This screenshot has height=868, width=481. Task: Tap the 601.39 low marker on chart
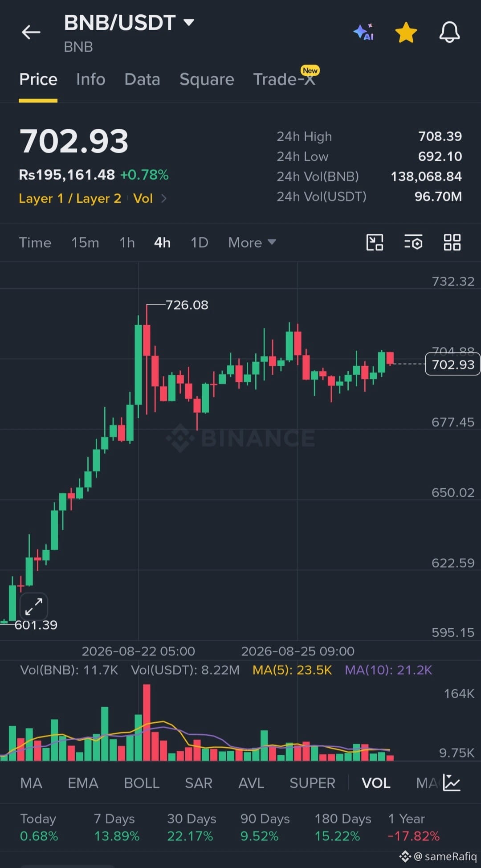coord(36,625)
